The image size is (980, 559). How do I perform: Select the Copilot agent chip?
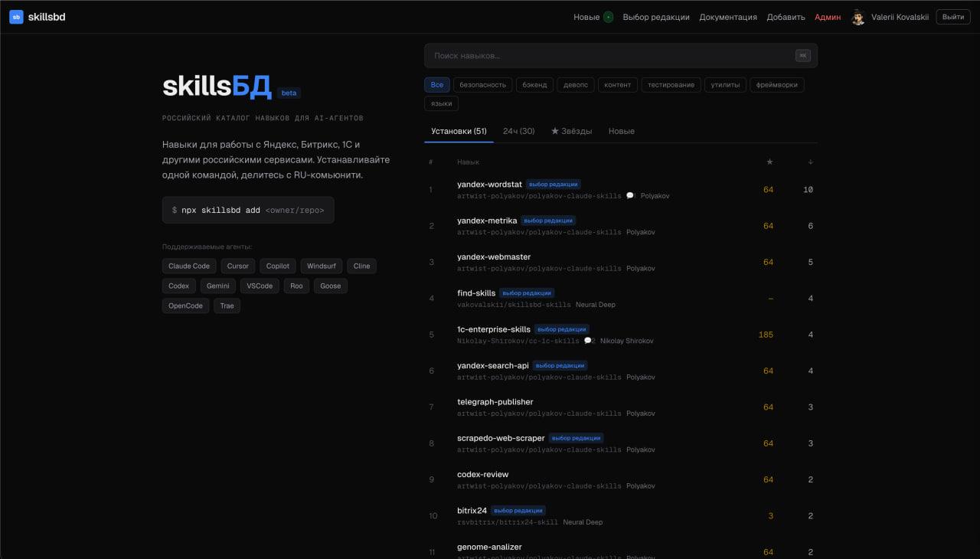(278, 266)
